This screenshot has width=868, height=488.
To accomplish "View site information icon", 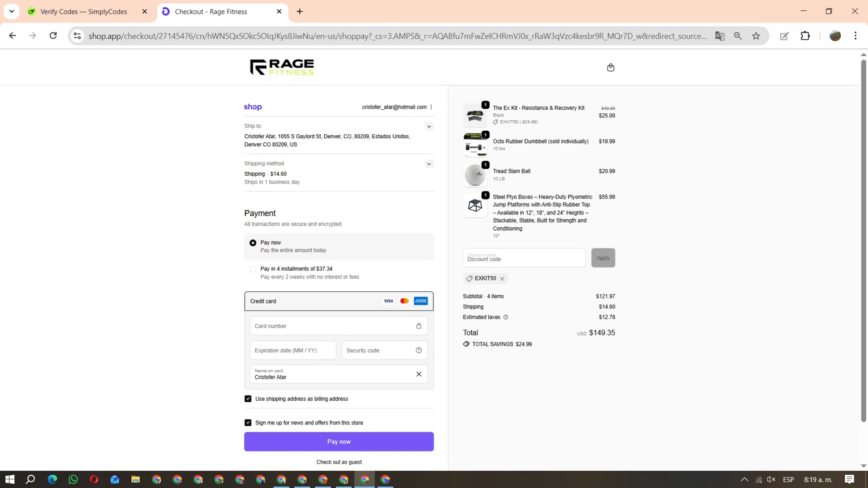I will (77, 36).
